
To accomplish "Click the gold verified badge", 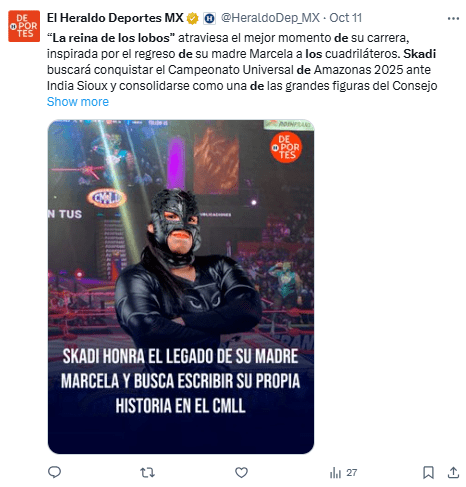I will 192,18.
